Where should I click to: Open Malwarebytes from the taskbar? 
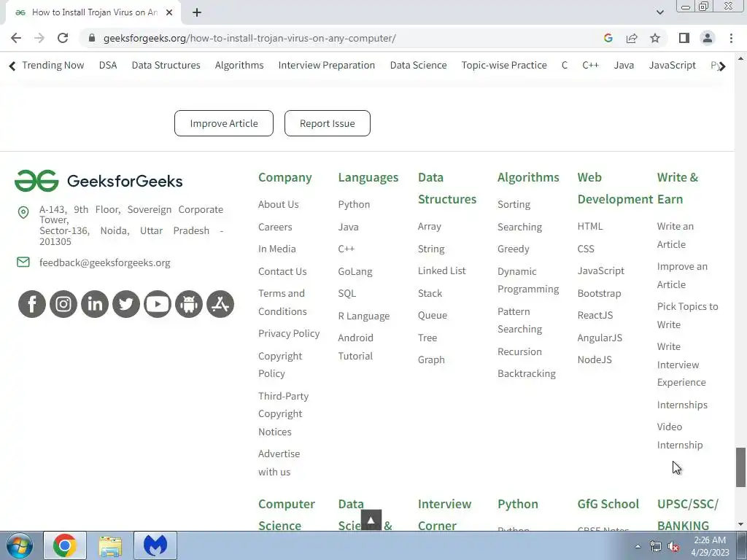click(155, 545)
